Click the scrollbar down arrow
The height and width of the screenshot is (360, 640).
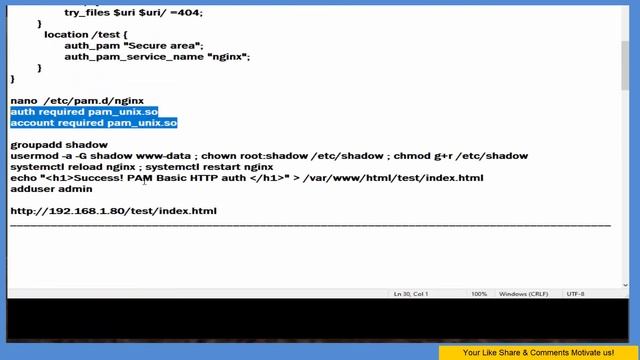point(625,285)
